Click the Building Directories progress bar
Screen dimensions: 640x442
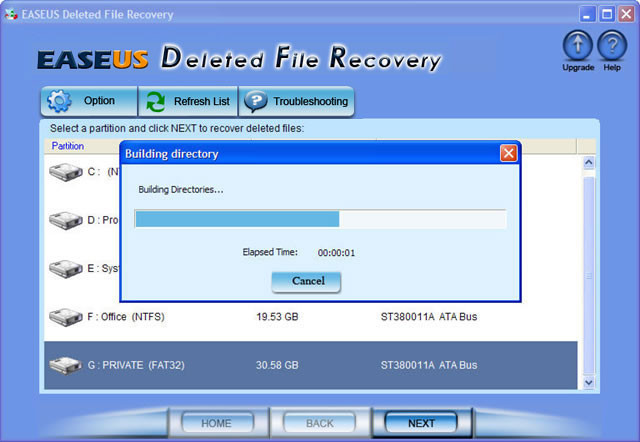(x=320, y=219)
